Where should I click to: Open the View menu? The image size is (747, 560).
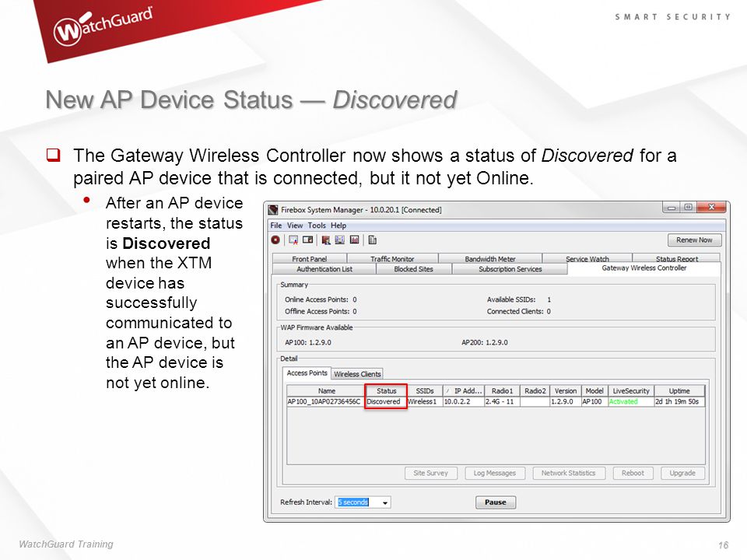pyautogui.click(x=295, y=226)
